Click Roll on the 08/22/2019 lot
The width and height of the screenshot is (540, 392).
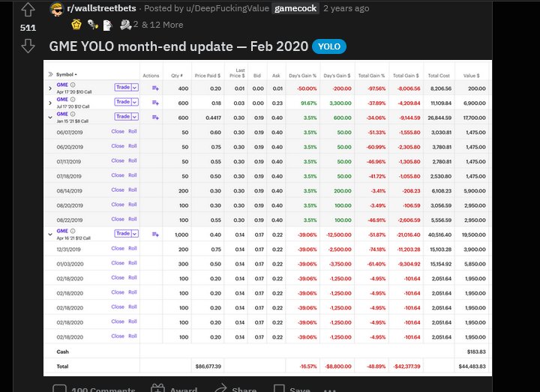pyautogui.click(x=133, y=219)
